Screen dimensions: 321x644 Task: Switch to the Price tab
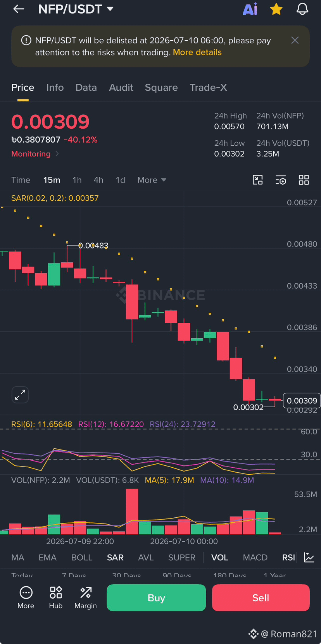[x=23, y=88]
